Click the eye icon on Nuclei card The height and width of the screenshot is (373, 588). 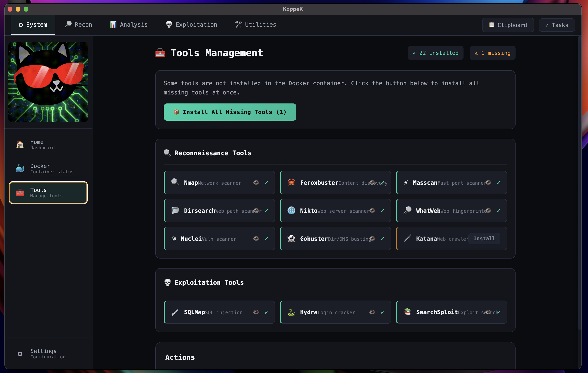click(256, 239)
